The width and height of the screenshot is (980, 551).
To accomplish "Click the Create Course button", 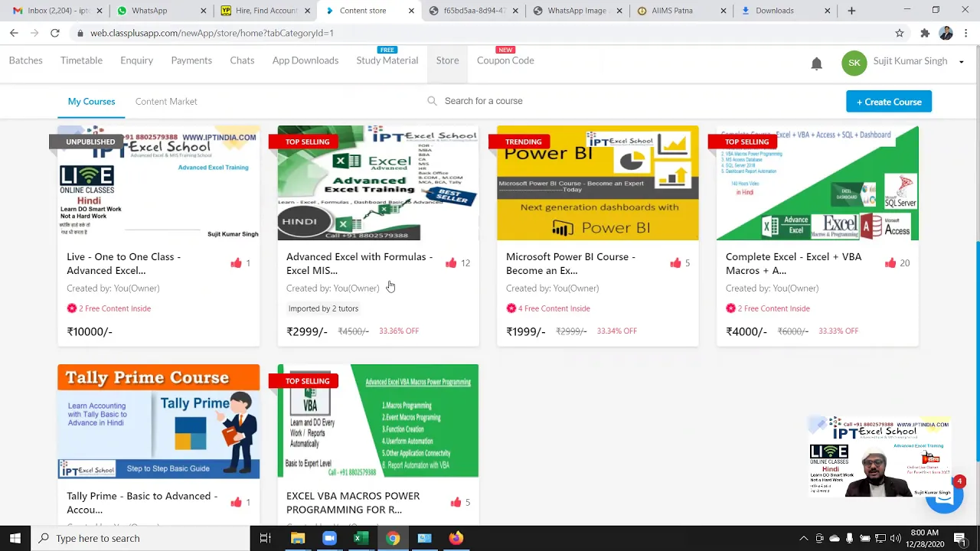I will pos(889,102).
